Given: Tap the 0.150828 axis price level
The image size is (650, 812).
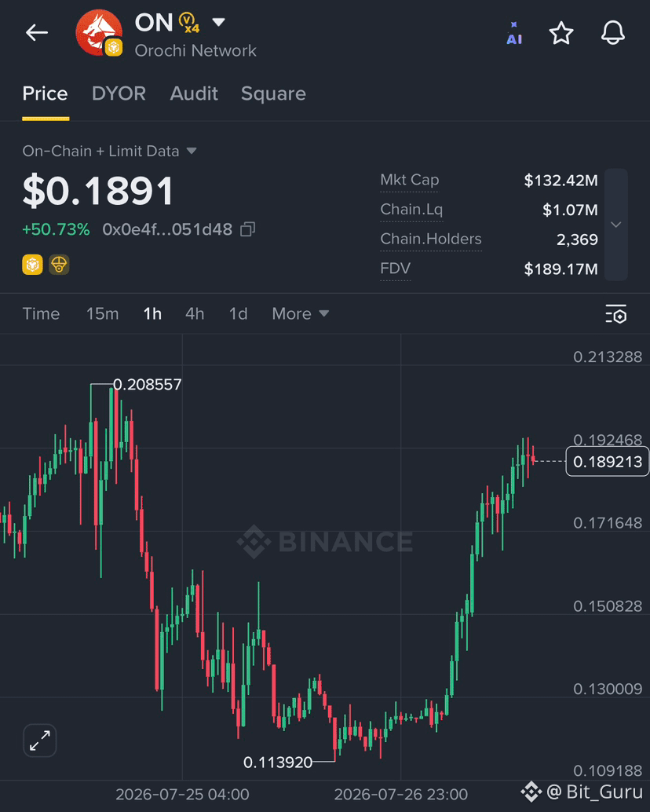Looking at the screenshot, I should [608, 606].
